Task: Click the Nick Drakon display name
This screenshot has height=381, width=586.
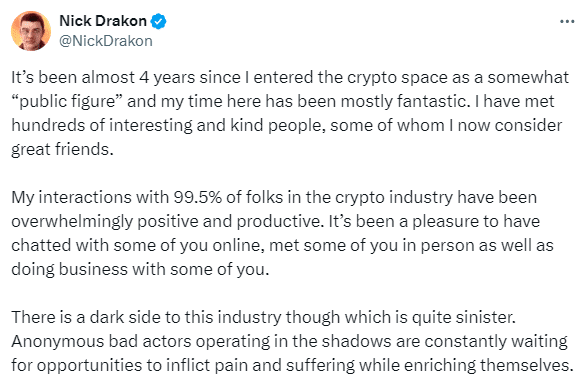Action: click(x=103, y=21)
